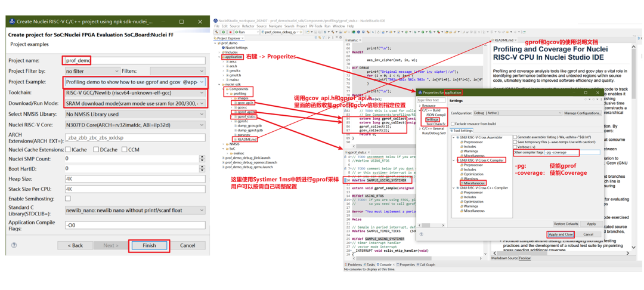This screenshot has height=290, width=644.
Task: Click the Heap Size field
Action: pyautogui.click(x=135, y=179)
